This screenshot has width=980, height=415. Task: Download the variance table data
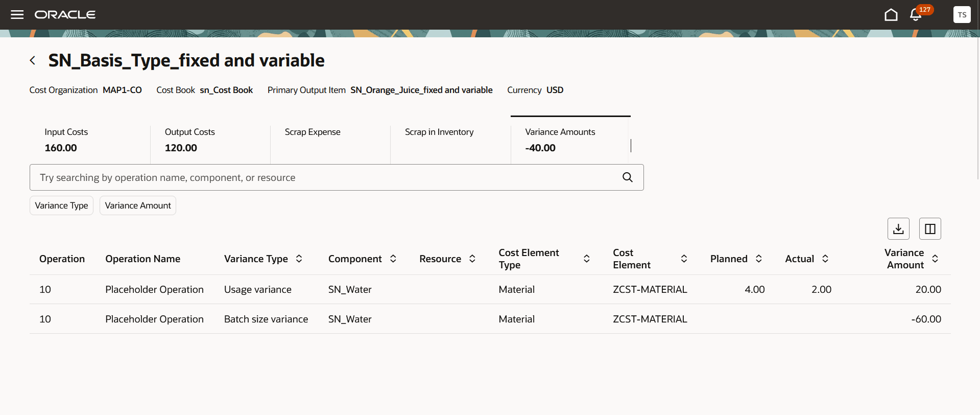point(898,229)
